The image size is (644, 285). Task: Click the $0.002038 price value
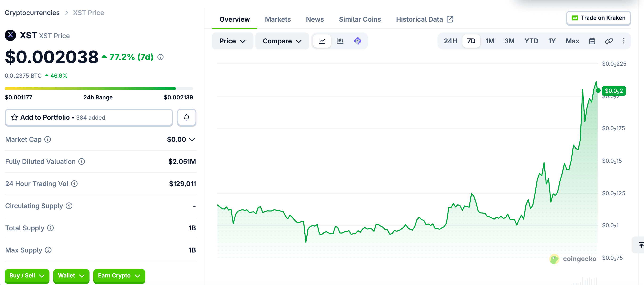(52, 57)
